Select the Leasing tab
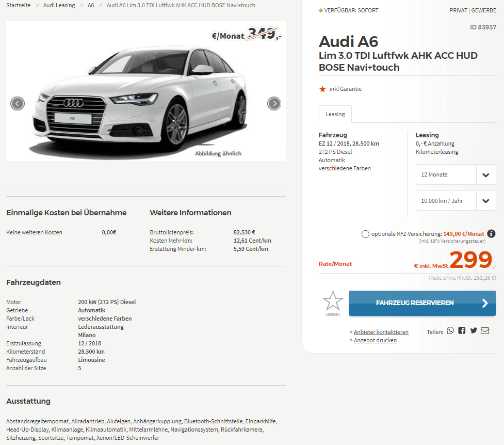Viewport: 504px width, 445px height. (335, 114)
